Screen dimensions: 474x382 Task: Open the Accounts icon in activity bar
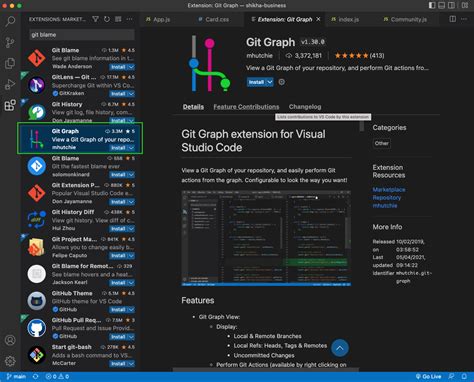click(x=10, y=340)
